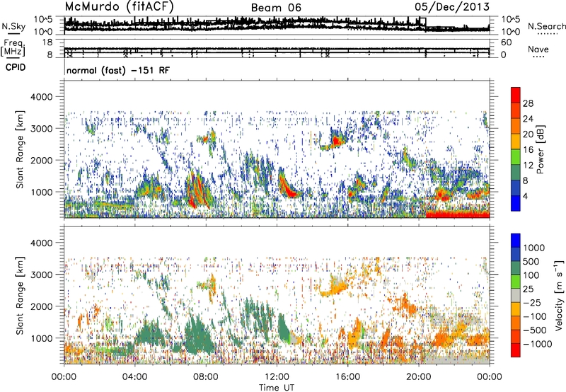566x392 pixels.
Task: Click the frequency axis value 18
Action: click(47, 42)
